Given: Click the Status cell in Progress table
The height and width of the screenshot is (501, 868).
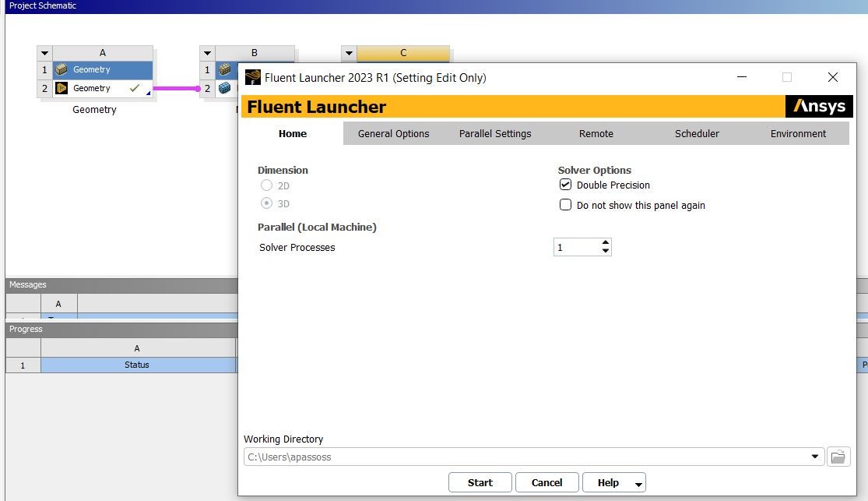Looking at the screenshot, I should point(138,365).
